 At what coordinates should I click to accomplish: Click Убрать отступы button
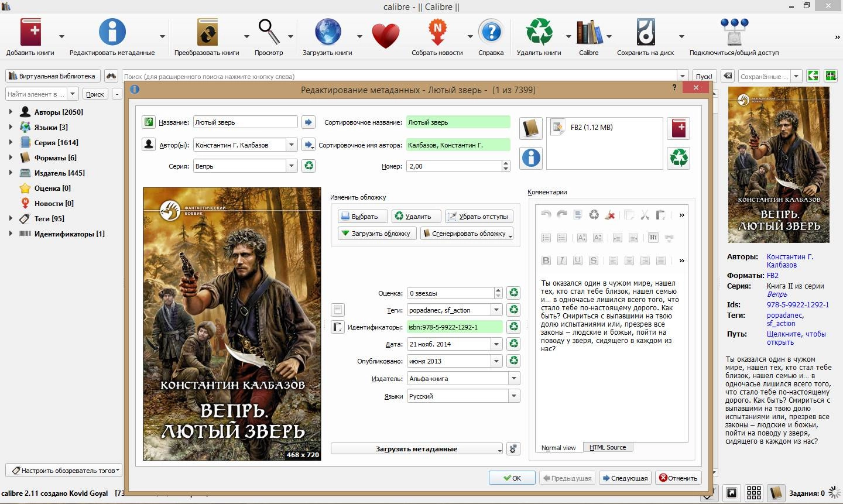pos(479,217)
